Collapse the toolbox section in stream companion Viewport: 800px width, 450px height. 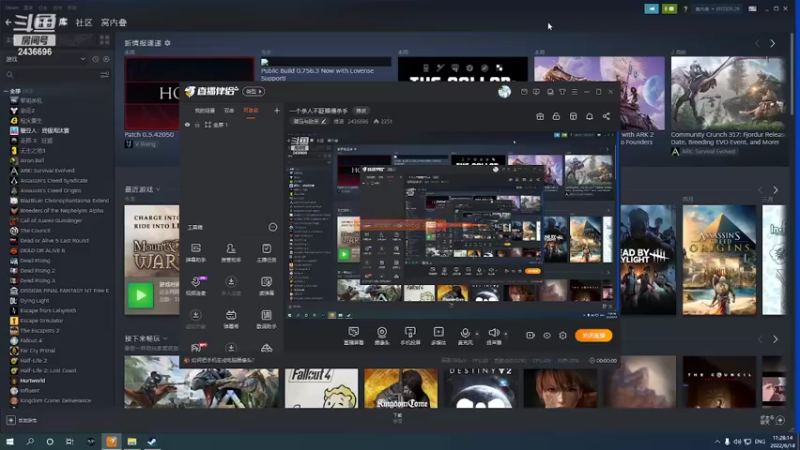pyautogui.click(x=272, y=227)
